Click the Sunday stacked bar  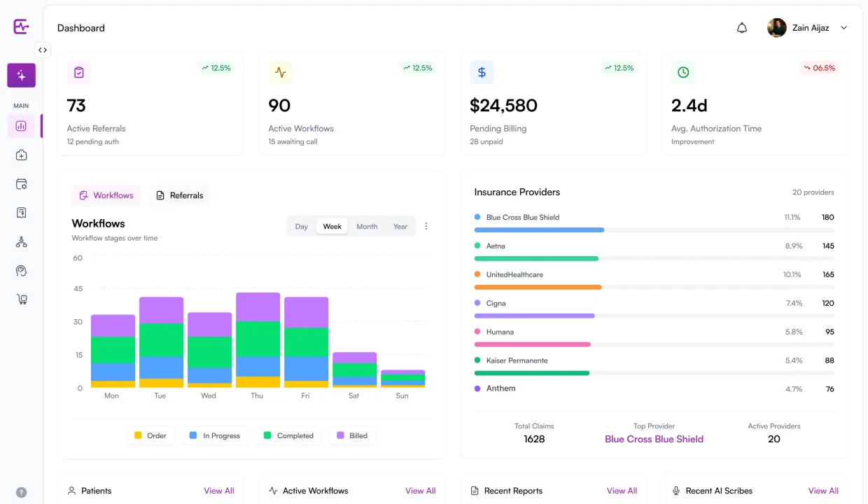click(402, 379)
